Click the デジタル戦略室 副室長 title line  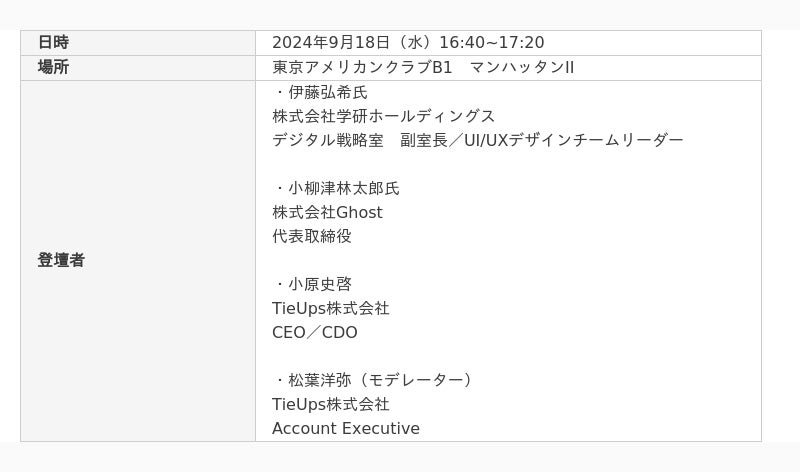[x=478, y=140]
